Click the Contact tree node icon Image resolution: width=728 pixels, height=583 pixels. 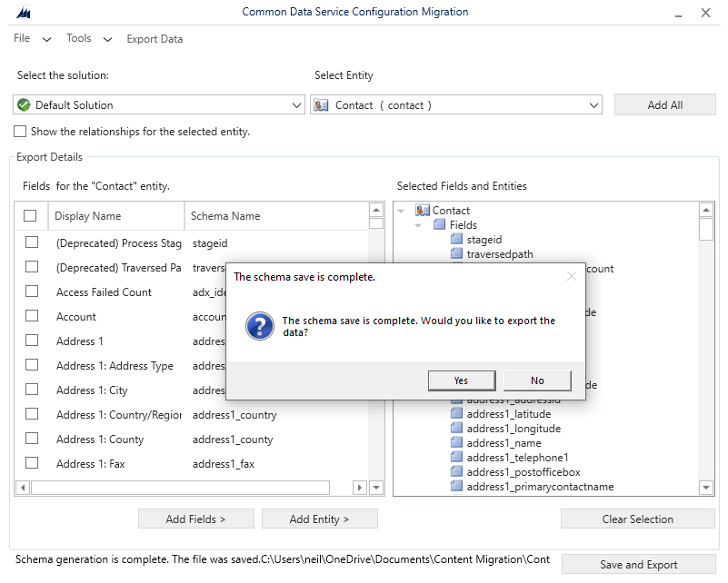pyautogui.click(x=422, y=211)
